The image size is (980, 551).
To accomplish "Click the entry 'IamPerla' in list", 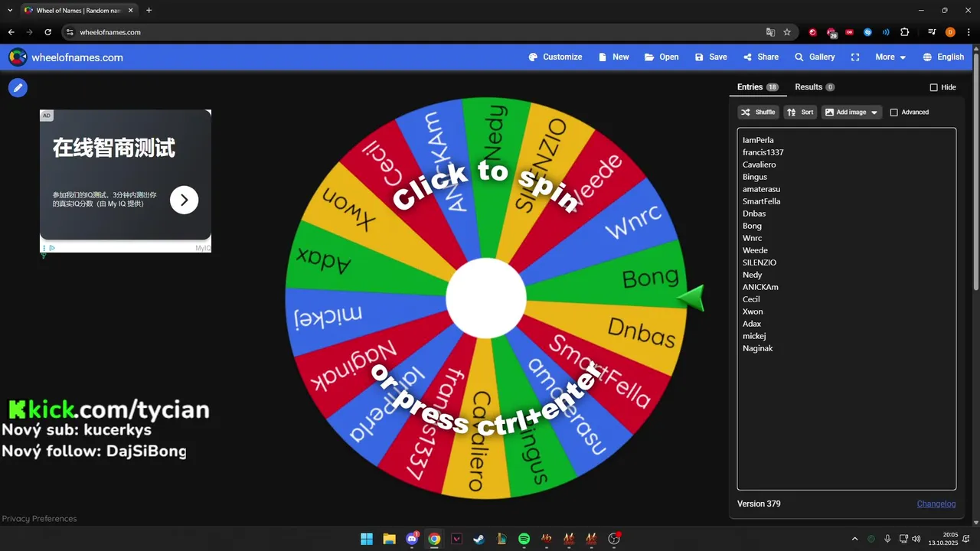I will (x=758, y=140).
